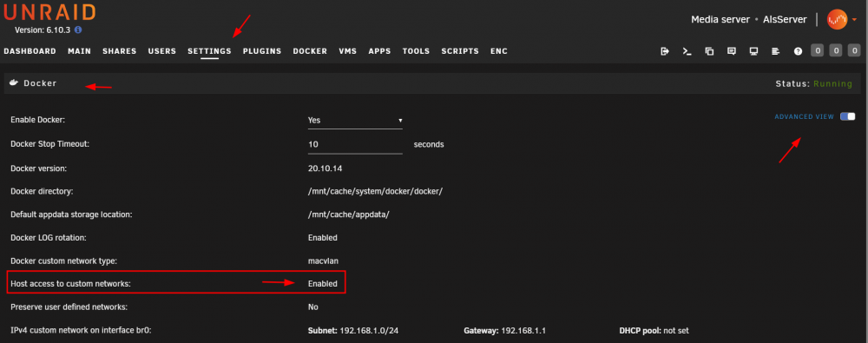
Task: Click the IPv4 custom network on interface br0 label
Action: pyautogui.click(x=82, y=331)
